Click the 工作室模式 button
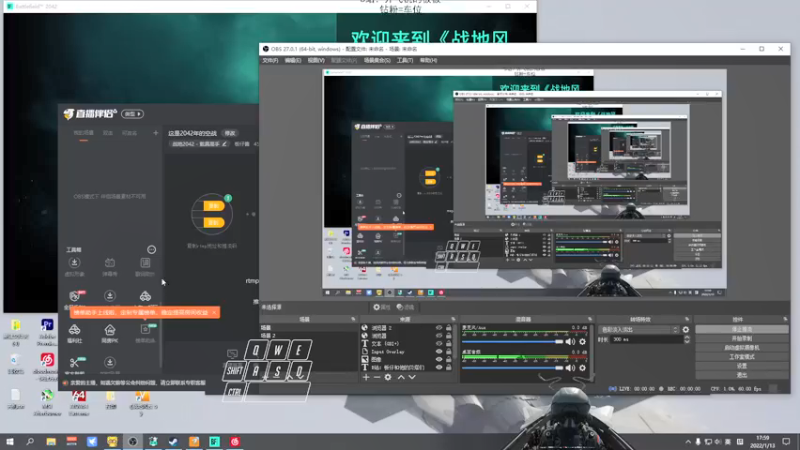The image size is (800, 450). click(741, 357)
